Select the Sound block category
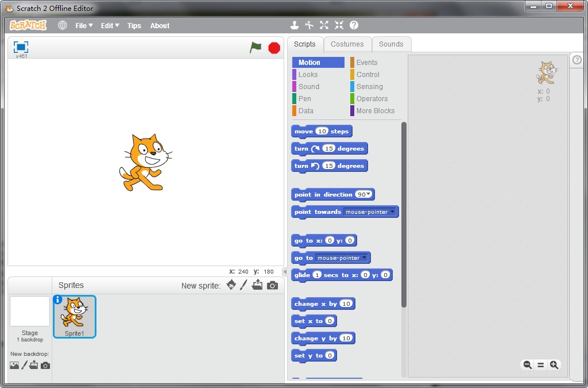The height and width of the screenshot is (388, 588). click(x=318, y=87)
